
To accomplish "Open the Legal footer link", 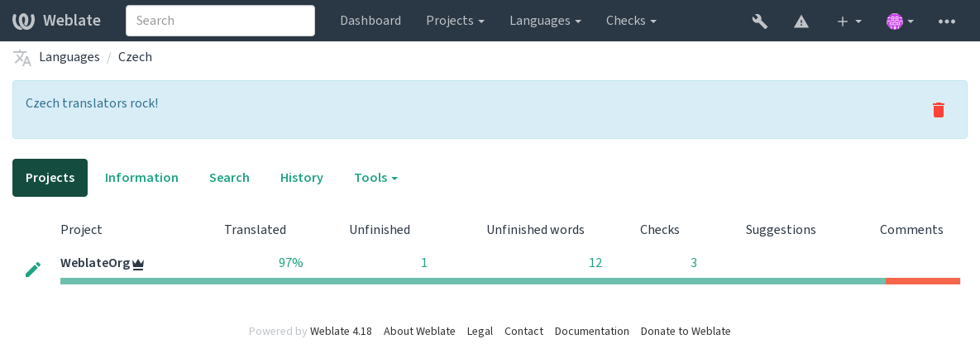I will [x=480, y=331].
